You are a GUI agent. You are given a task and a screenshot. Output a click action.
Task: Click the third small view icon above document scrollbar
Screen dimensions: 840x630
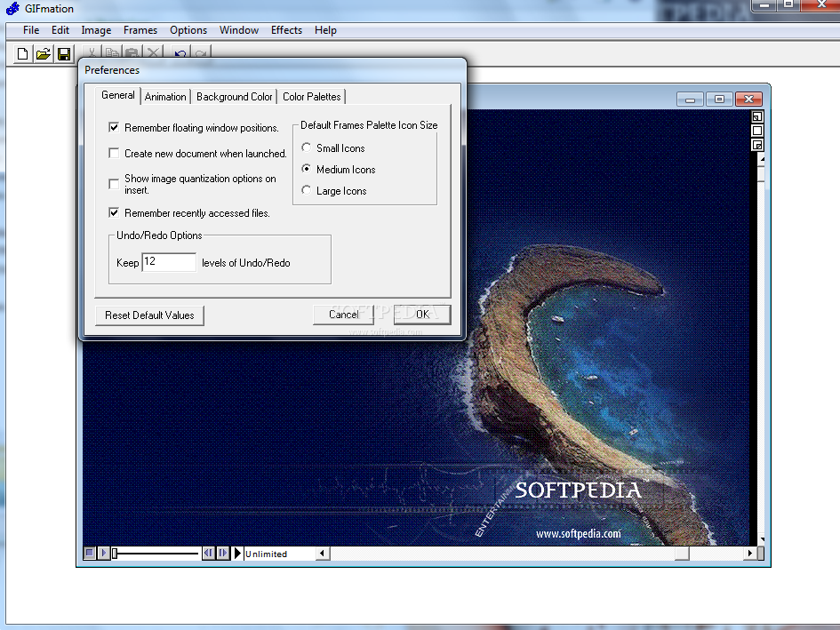757,145
